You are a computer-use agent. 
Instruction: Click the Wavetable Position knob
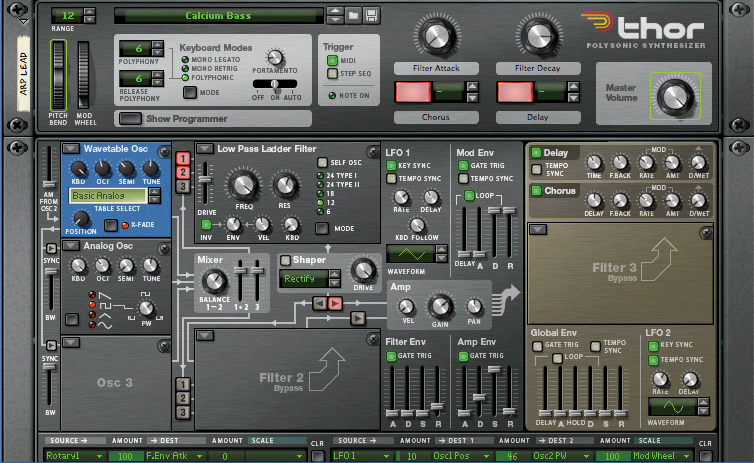(81, 219)
